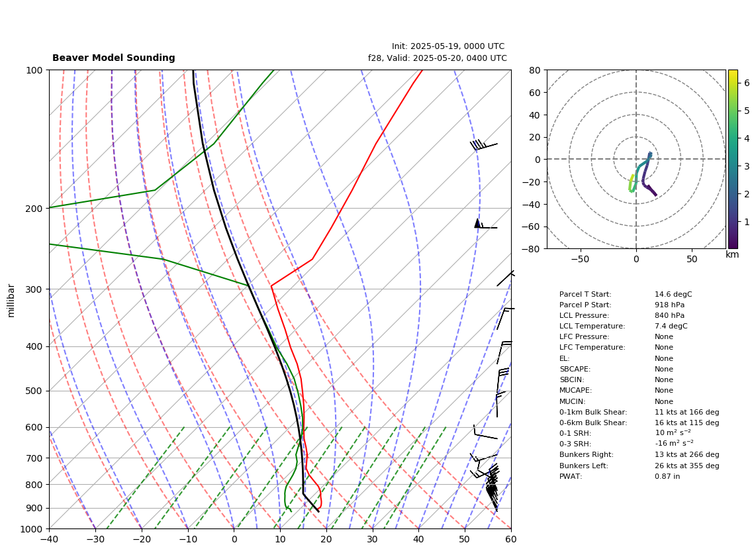This screenshot has height=551, width=756.
Task: Click the 'LCL Pressure:' label
Action: [x=584, y=315]
